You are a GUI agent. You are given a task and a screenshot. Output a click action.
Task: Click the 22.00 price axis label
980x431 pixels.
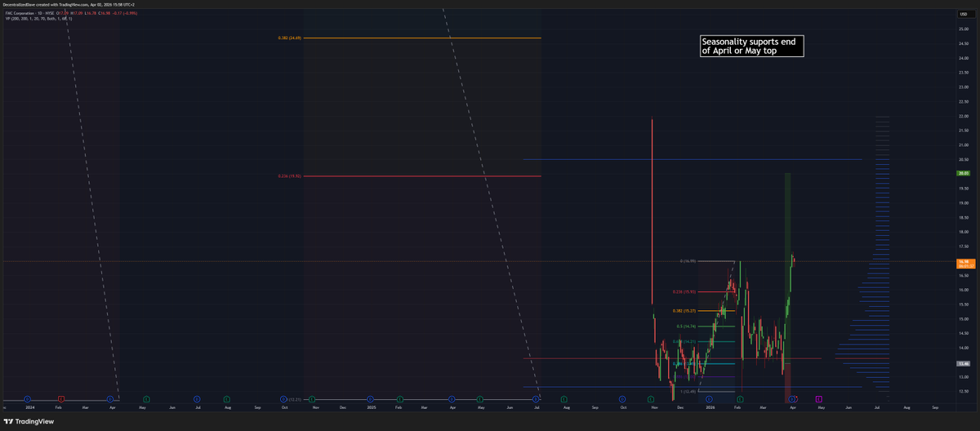(x=964, y=116)
